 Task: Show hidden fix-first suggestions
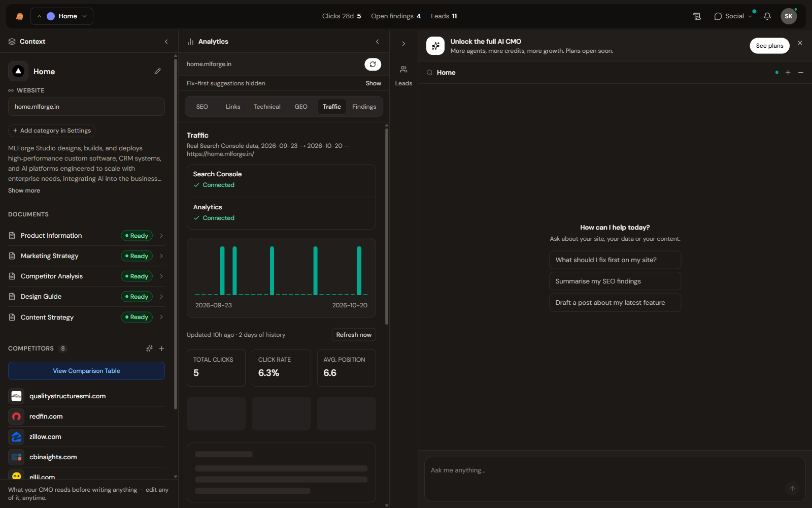click(x=373, y=83)
